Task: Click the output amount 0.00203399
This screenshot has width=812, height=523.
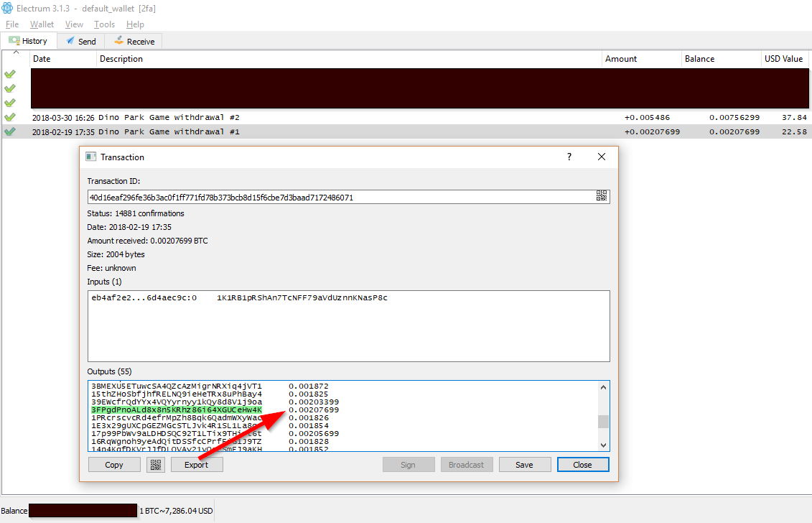Action: tap(314, 402)
